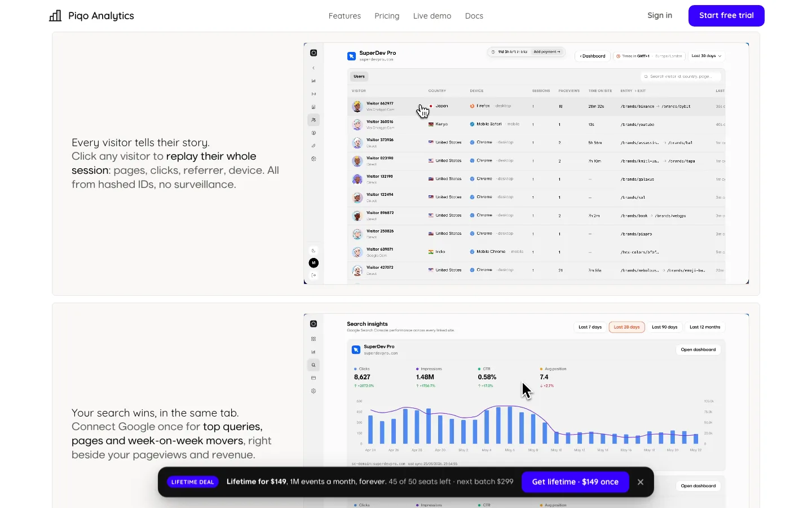Click the third sidebar icon below bar chart in visitors preview
This screenshot has width=812, height=508.
314,94
